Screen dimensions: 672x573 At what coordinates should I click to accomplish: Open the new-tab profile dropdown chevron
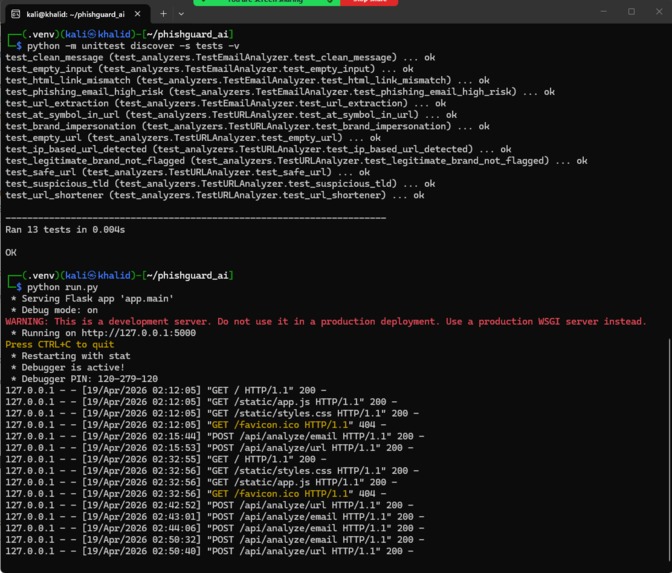(181, 14)
